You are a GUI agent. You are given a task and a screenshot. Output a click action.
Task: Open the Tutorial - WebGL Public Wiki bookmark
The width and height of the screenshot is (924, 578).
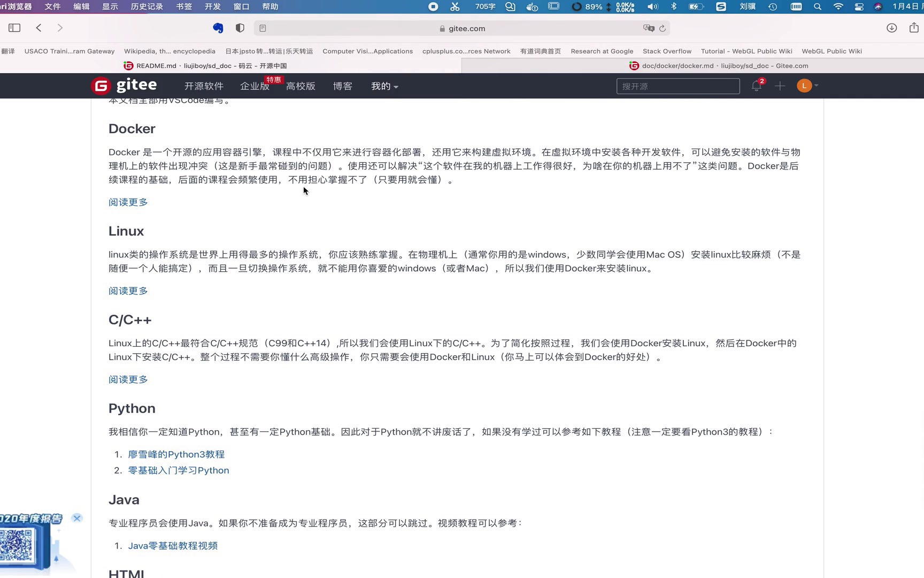[746, 51]
